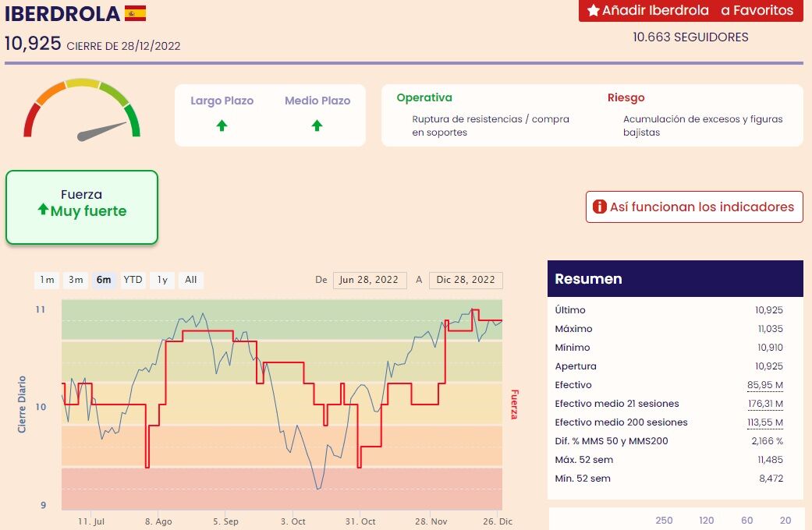Viewport: 812px width, 530px height.
Task: Click the info icon in indicadores button
Action: 599,207
